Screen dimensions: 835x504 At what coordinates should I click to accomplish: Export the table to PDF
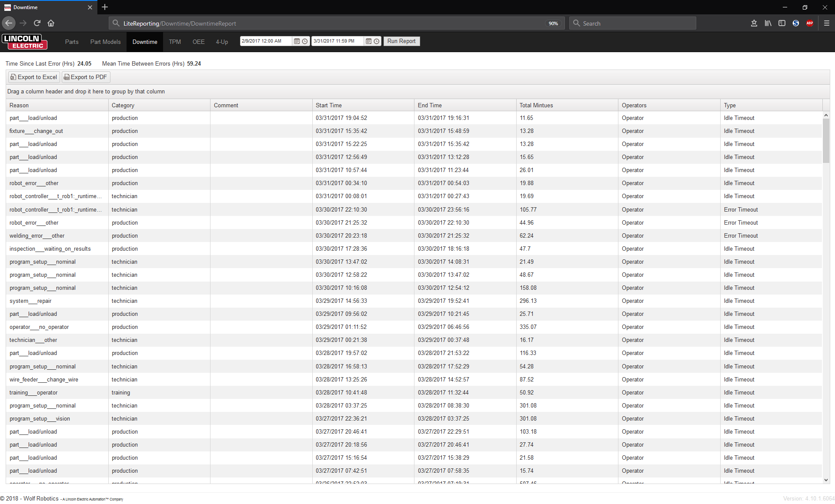coord(86,77)
